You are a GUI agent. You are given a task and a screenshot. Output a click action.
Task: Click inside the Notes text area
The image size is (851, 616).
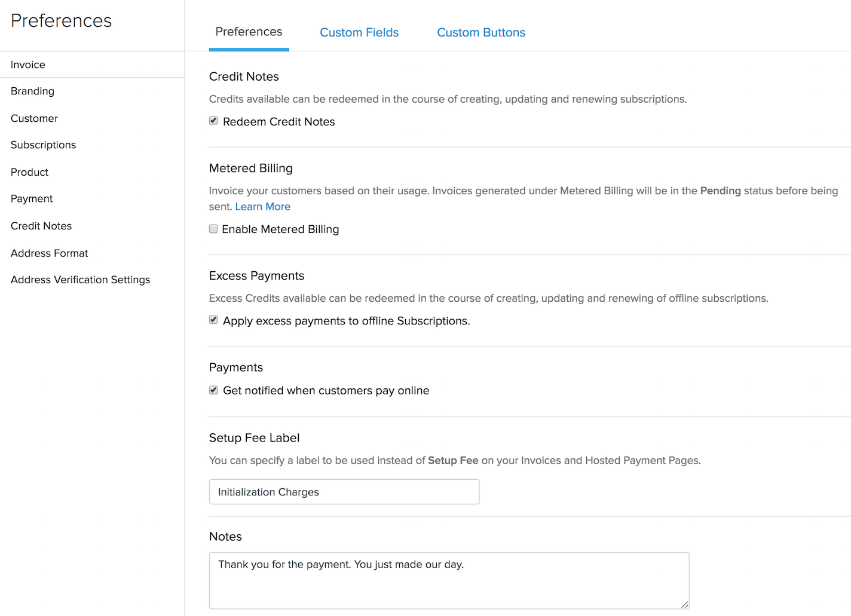pyautogui.click(x=449, y=580)
